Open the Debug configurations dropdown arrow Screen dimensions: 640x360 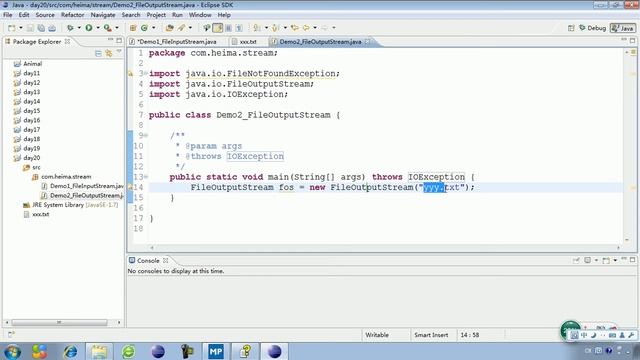point(79,28)
